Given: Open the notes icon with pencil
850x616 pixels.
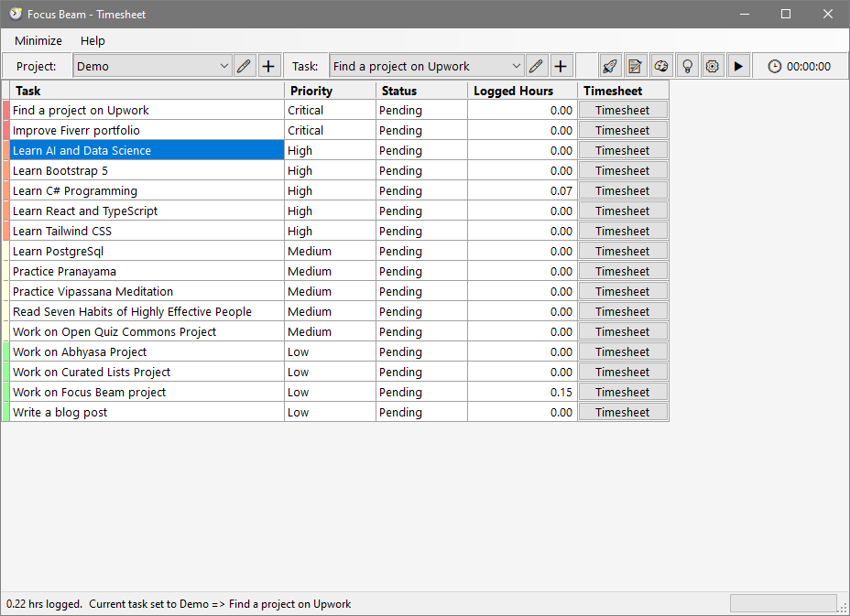Looking at the screenshot, I should (635, 66).
